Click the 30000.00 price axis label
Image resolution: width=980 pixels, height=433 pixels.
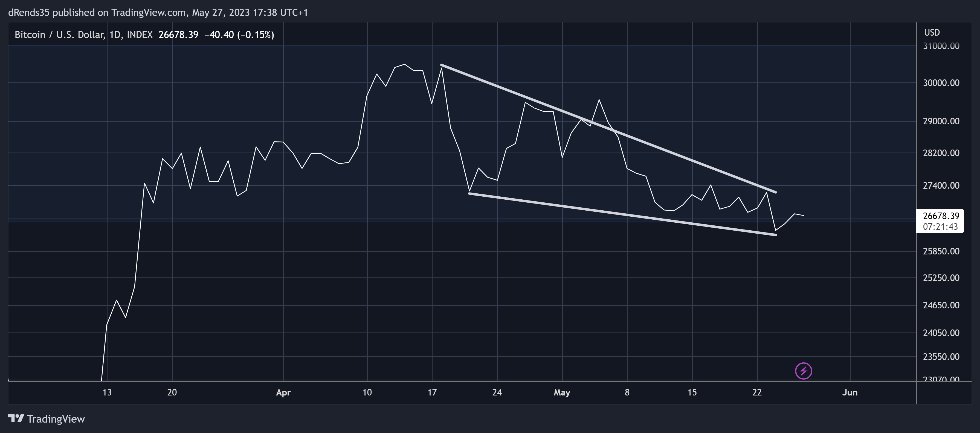[941, 83]
